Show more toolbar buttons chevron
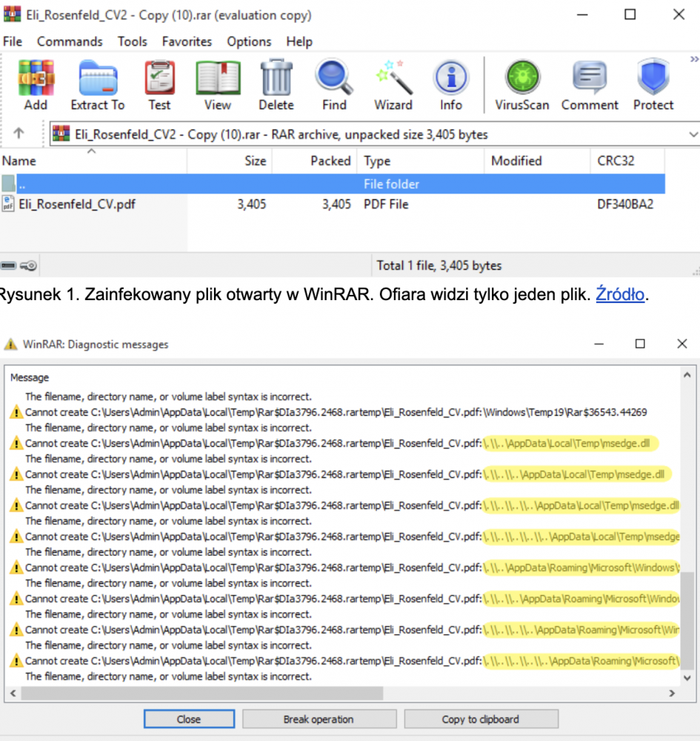The height and width of the screenshot is (741, 700). [694, 59]
